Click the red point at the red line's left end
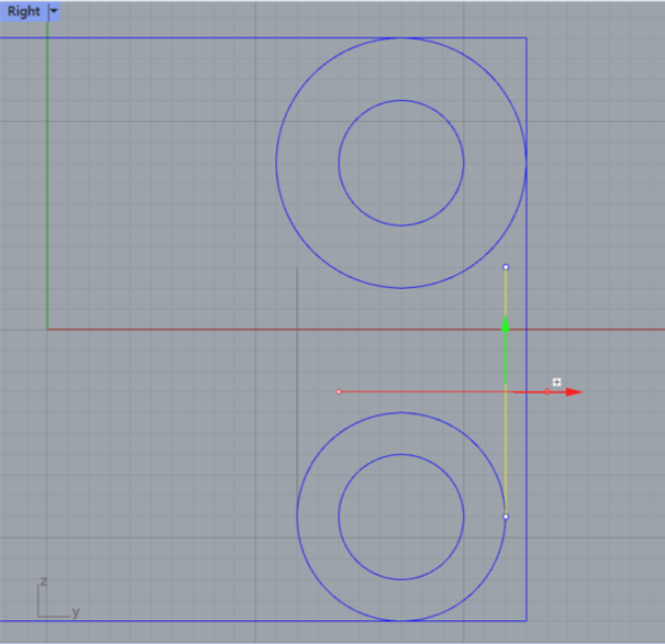 (338, 392)
